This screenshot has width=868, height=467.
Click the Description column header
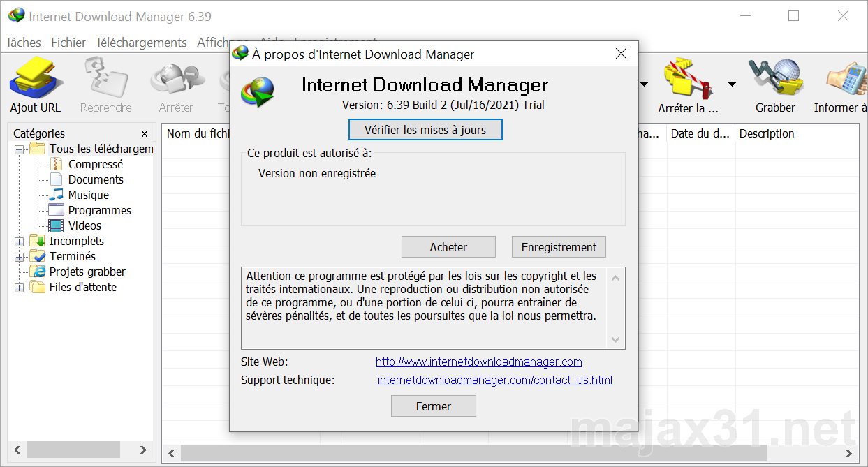click(x=797, y=133)
